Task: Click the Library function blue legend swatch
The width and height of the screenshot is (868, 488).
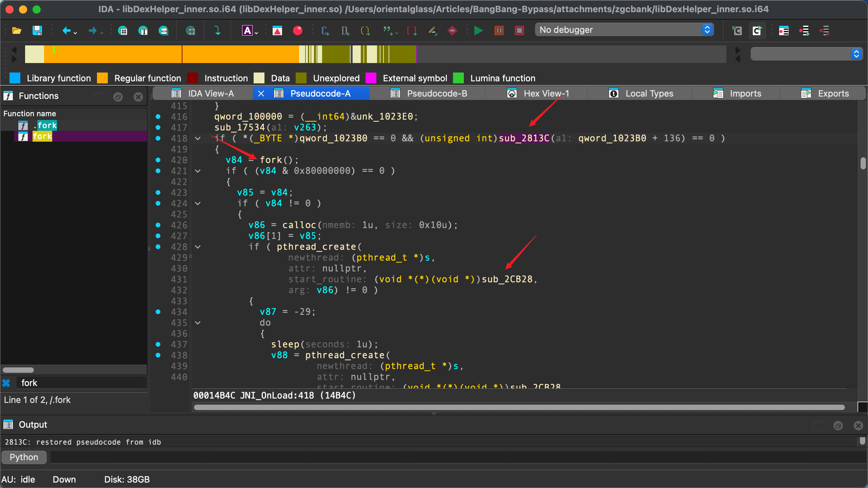Action: pos(15,78)
